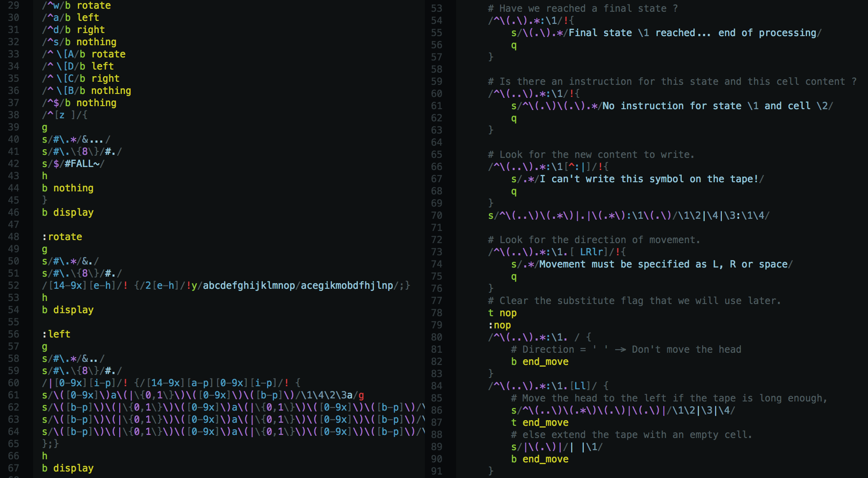Click the ':nop' label line
Screen dimensions: 868x478
499,325
